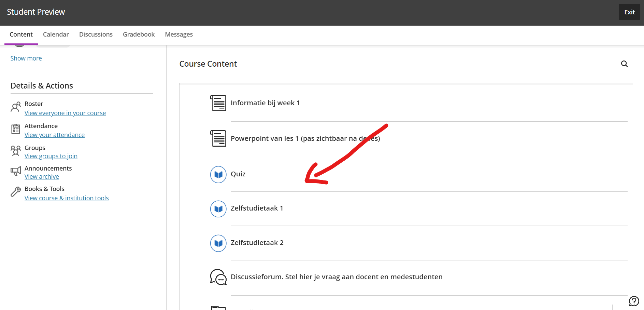Image resolution: width=644 pixels, height=310 pixels.
Task: Open the Quiz book icon
Action: pos(218,174)
